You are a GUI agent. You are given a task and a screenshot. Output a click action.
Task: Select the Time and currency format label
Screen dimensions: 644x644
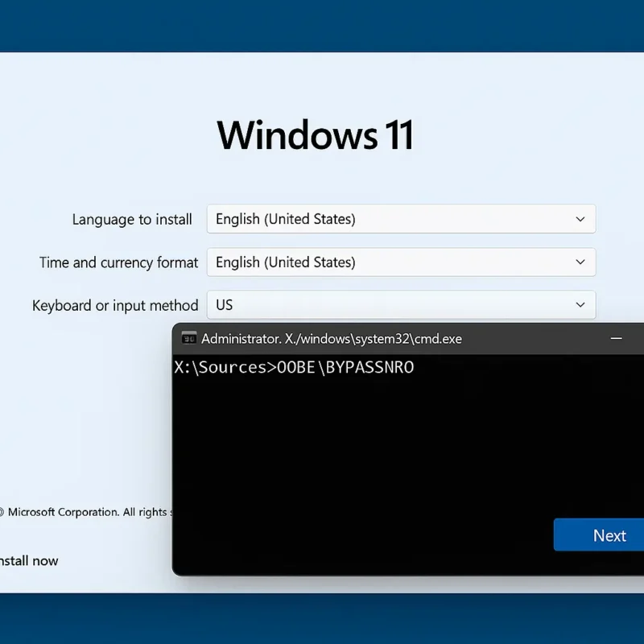(118, 262)
